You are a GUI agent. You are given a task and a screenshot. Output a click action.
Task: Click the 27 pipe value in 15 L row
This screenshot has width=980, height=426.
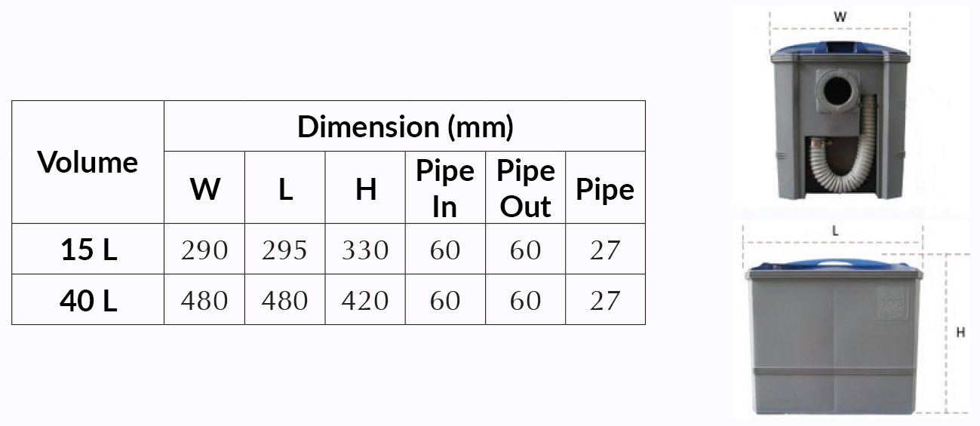click(605, 249)
